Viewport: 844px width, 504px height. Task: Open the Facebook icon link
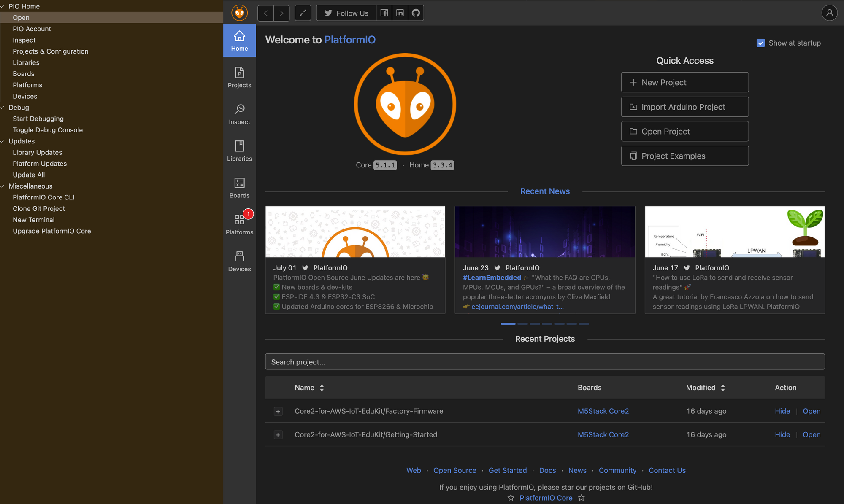pos(384,13)
